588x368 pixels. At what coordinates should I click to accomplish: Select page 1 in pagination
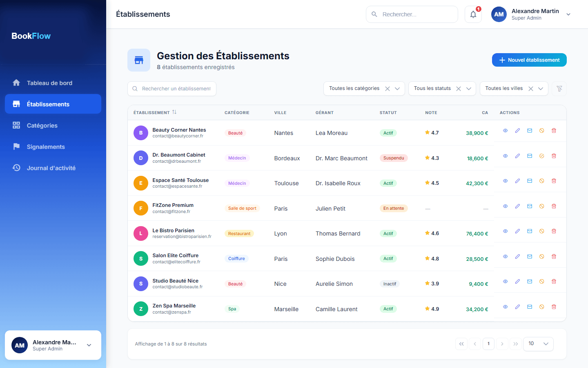click(488, 344)
